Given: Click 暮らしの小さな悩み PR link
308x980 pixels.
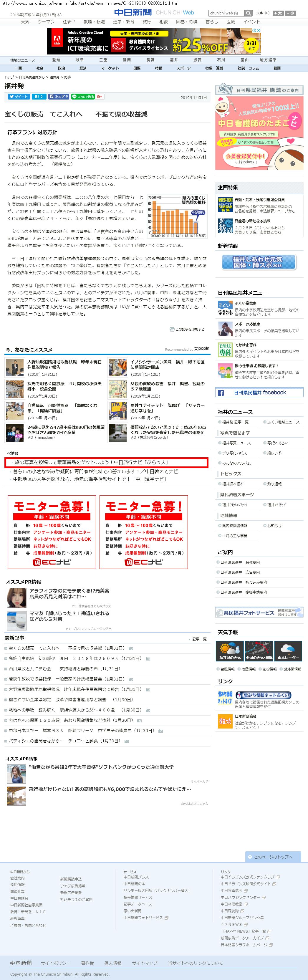Looking at the screenshot, I should 95,471.
